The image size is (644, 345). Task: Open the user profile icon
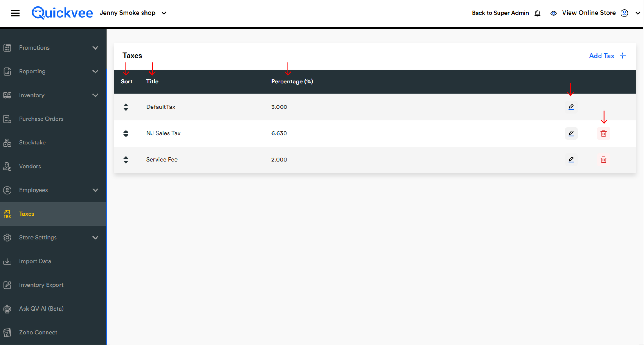(x=624, y=13)
